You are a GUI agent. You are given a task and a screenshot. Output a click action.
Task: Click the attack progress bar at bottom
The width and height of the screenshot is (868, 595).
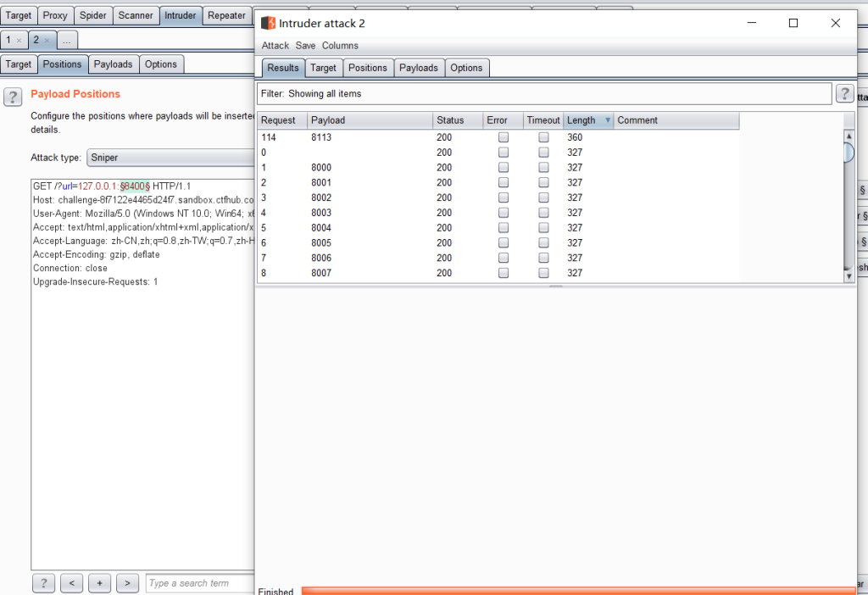[x=576, y=591]
